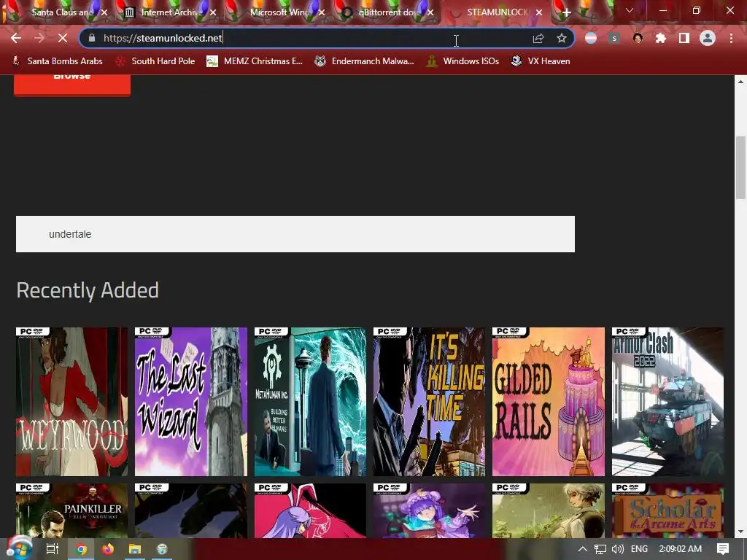Image resolution: width=747 pixels, height=560 pixels.
Task: Open the It's Killing Time game cover
Action: (429, 402)
